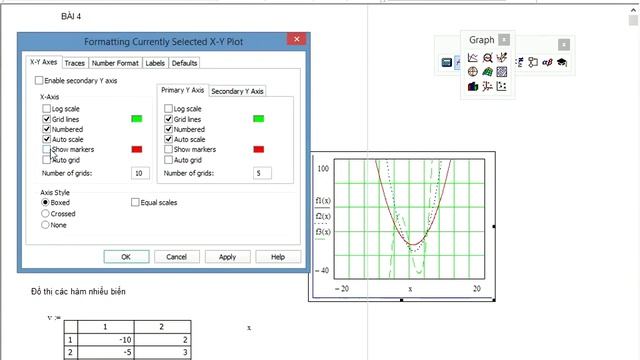Select the Primary Y Axis tab
640x360 pixels.
[x=182, y=90]
